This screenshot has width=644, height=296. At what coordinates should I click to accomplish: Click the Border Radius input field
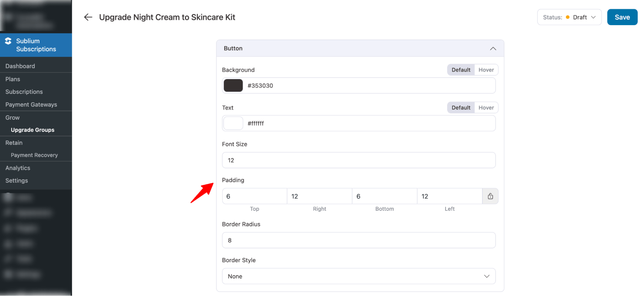click(359, 240)
